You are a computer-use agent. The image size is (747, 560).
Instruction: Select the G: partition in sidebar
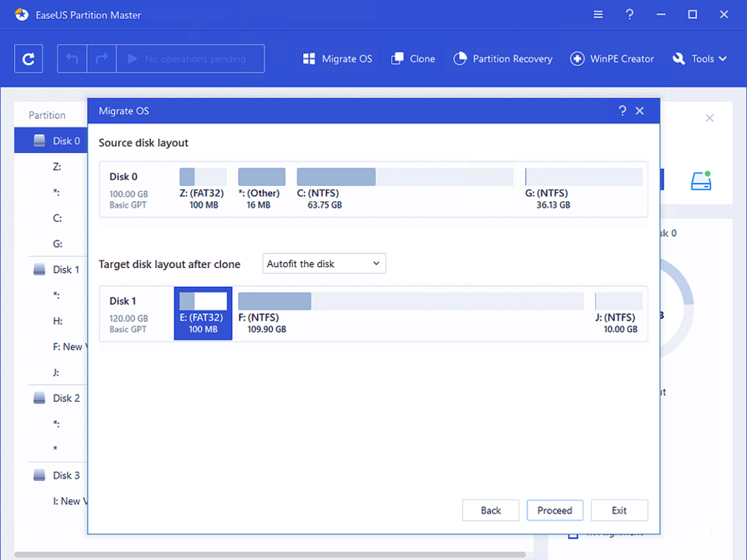(57, 244)
